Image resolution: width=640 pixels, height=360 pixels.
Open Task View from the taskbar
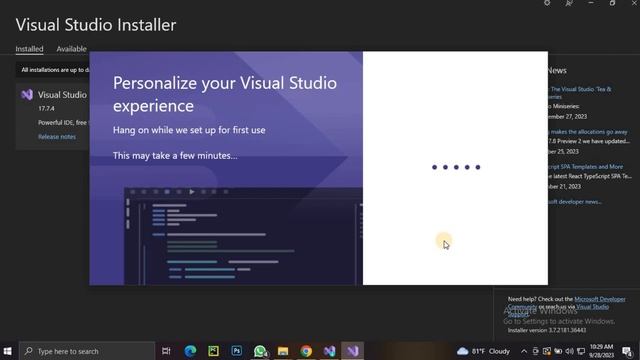coord(166,351)
